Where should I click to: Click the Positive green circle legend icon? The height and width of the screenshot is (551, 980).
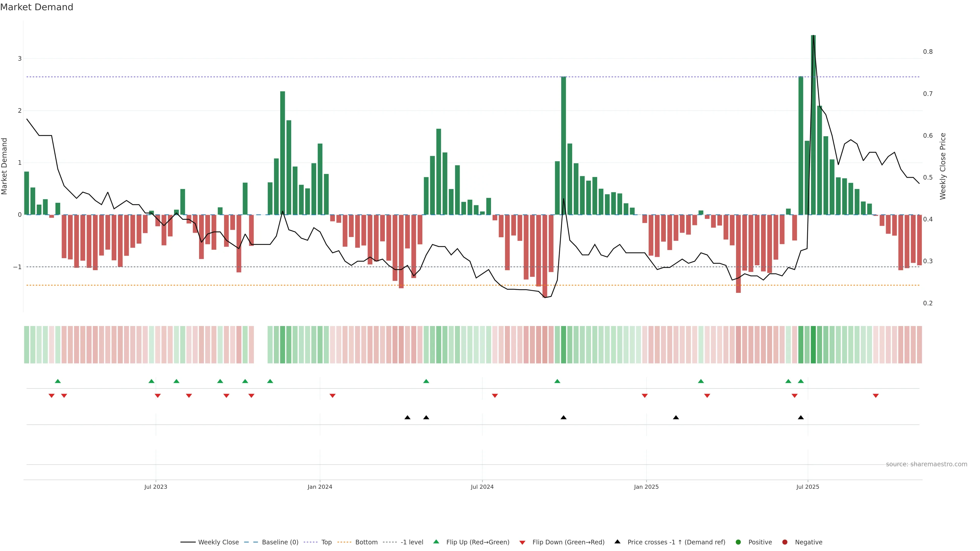coord(738,542)
